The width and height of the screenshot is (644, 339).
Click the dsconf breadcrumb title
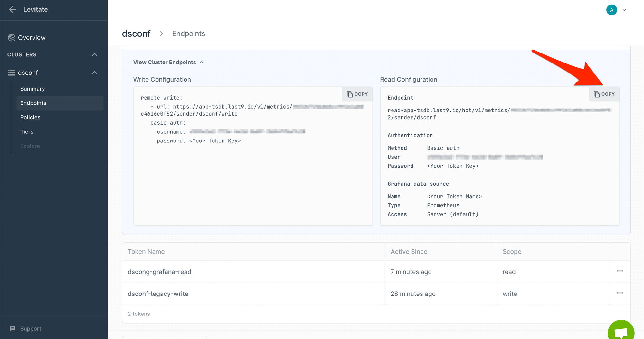(136, 34)
